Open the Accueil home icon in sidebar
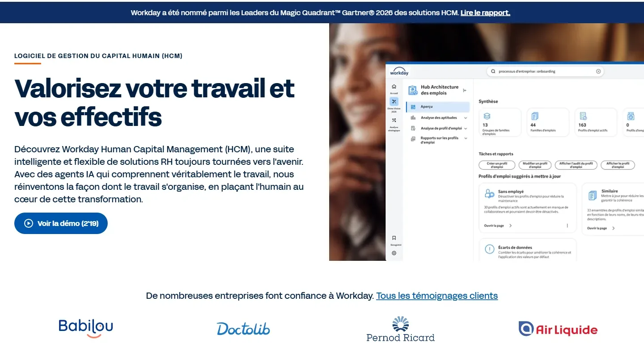This screenshot has width=644, height=343. click(394, 87)
